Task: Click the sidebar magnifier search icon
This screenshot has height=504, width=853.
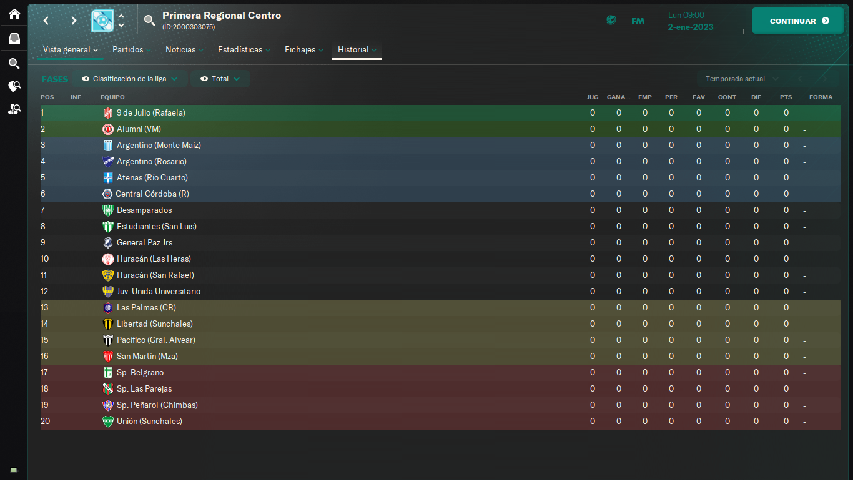Action: [x=14, y=63]
